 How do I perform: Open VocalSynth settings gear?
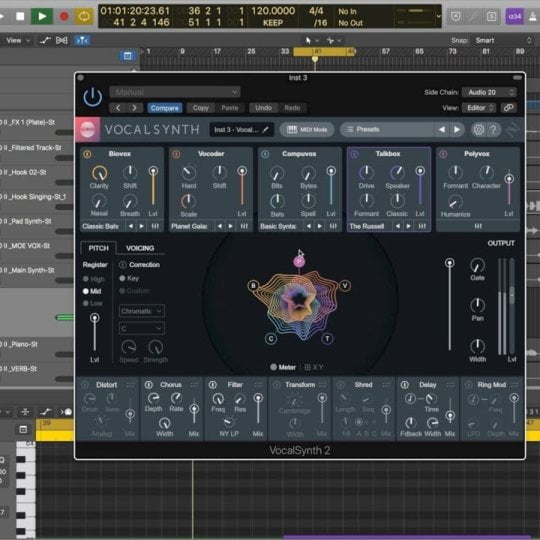pos(479,130)
